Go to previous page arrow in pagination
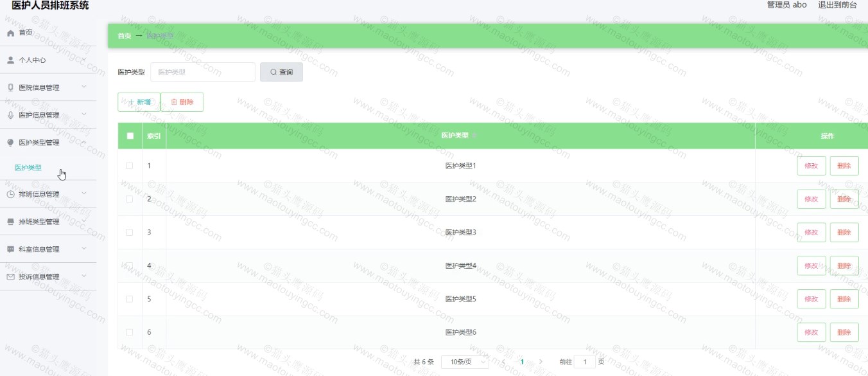The width and height of the screenshot is (868, 376). [x=503, y=362]
